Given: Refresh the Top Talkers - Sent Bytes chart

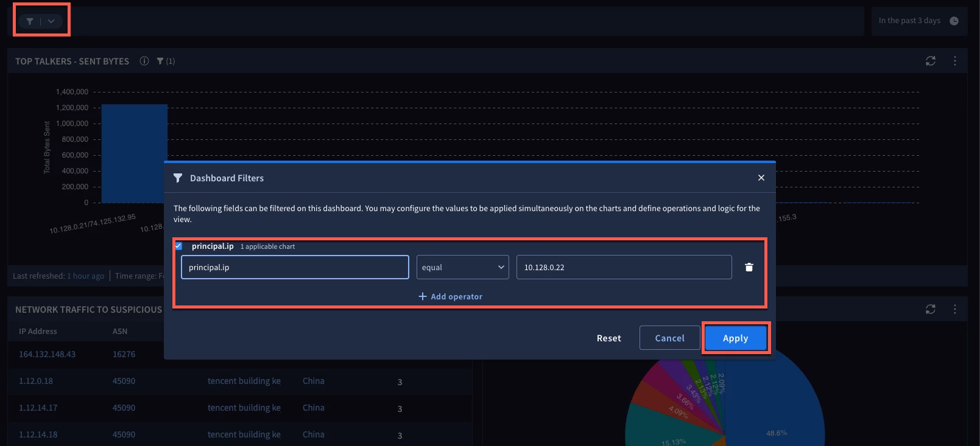Looking at the screenshot, I should point(931,61).
